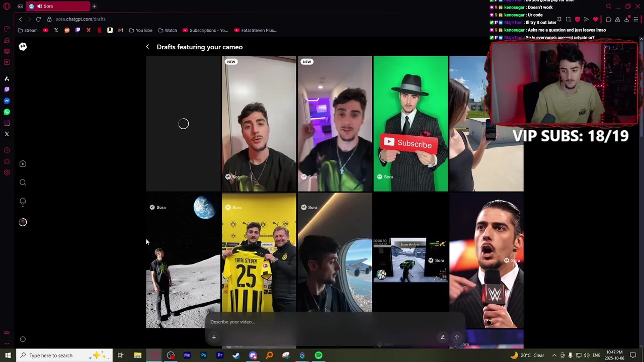
Task: Open File Explorer from taskbar
Action: [137, 355]
